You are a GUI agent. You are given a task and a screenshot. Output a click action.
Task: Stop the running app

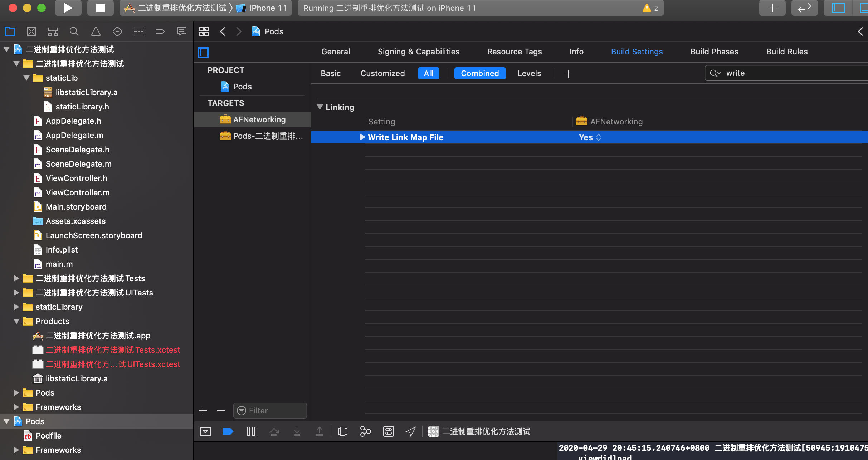101,8
